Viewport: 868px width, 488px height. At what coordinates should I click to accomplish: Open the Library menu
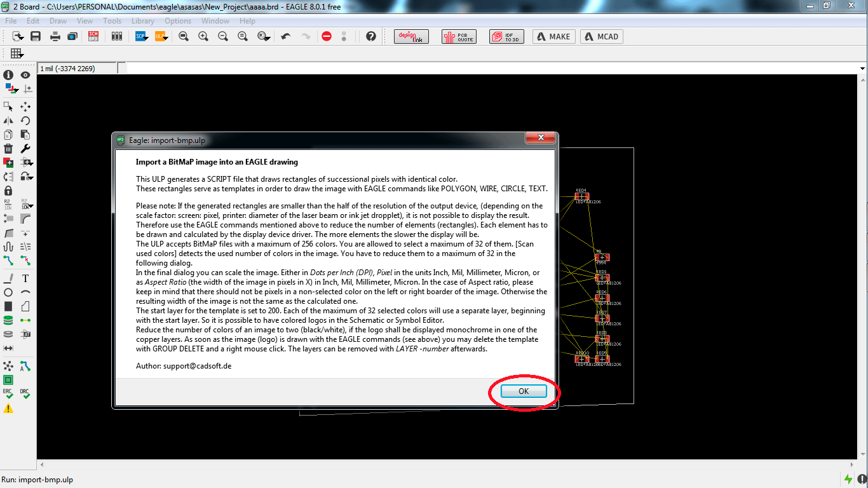point(143,21)
